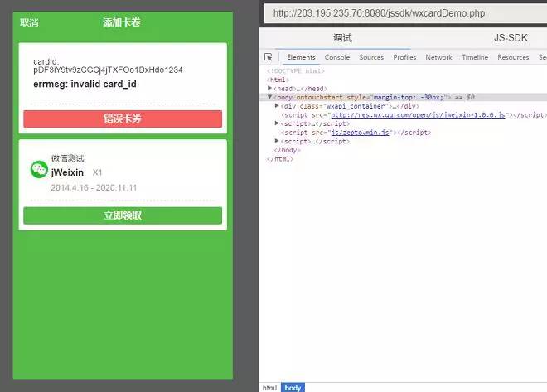547x392 pixels.
Task: Tap the green 立即领取 button
Action: (x=123, y=215)
